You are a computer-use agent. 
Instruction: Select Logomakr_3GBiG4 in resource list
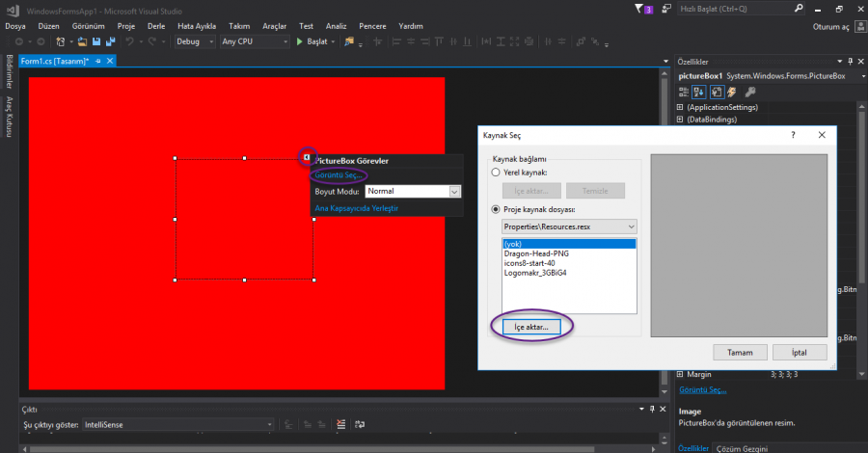coord(569,273)
